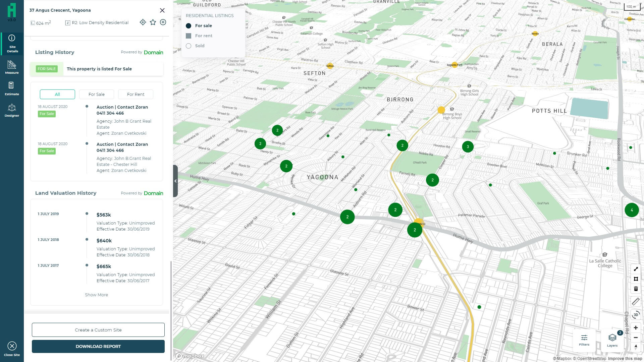Image resolution: width=644 pixels, height=362 pixels.
Task: Click the FOR SALE status badge
Action: (47, 69)
